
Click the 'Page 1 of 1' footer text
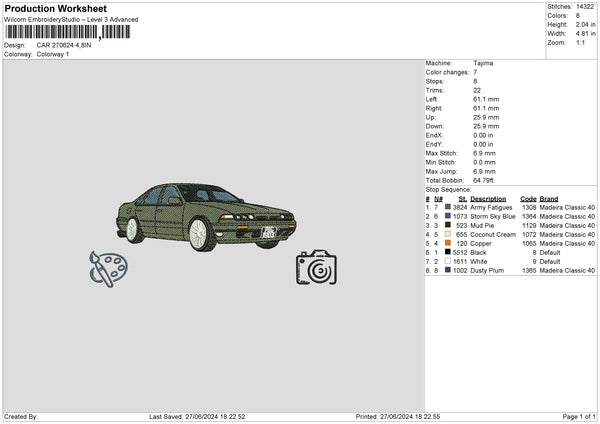(x=579, y=416)
